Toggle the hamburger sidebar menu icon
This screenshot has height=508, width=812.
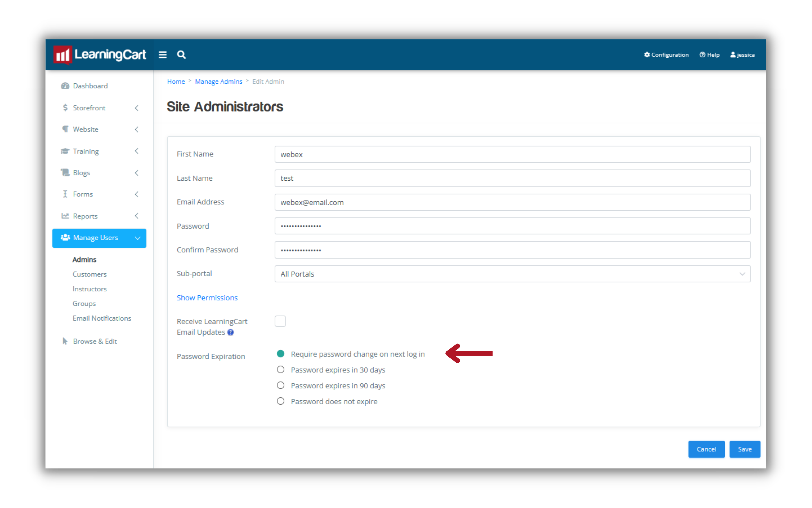[162, 55]
